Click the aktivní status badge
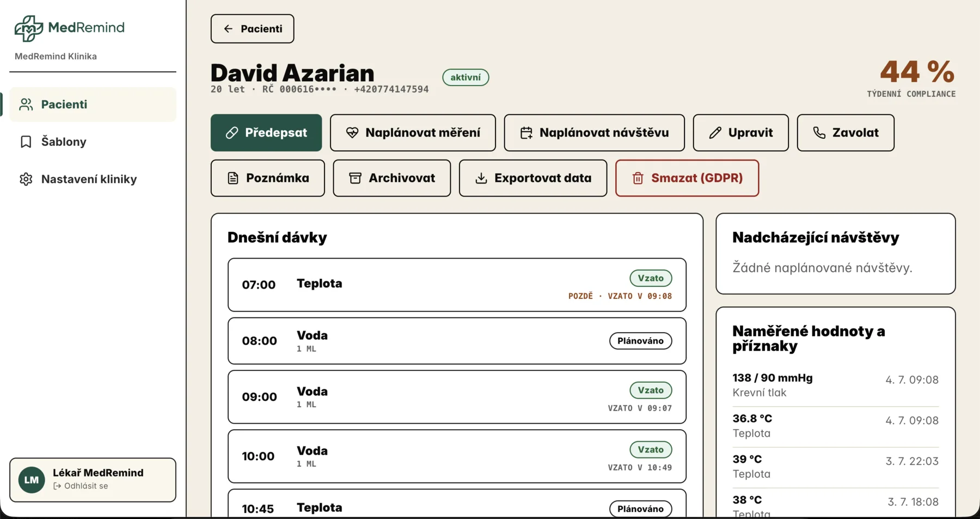Image resolution: width=980 pixels, height=519 pixels. [465, 77]
